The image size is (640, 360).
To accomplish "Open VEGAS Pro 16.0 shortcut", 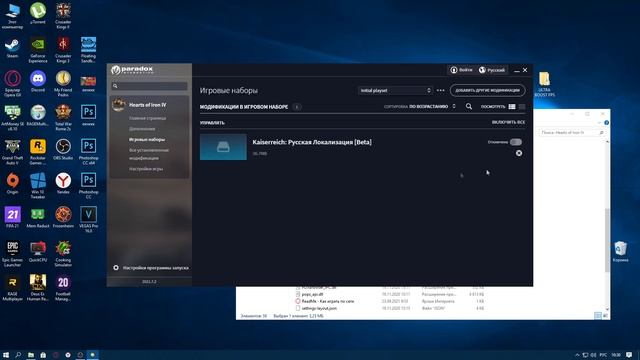I will tap(88, 220).
